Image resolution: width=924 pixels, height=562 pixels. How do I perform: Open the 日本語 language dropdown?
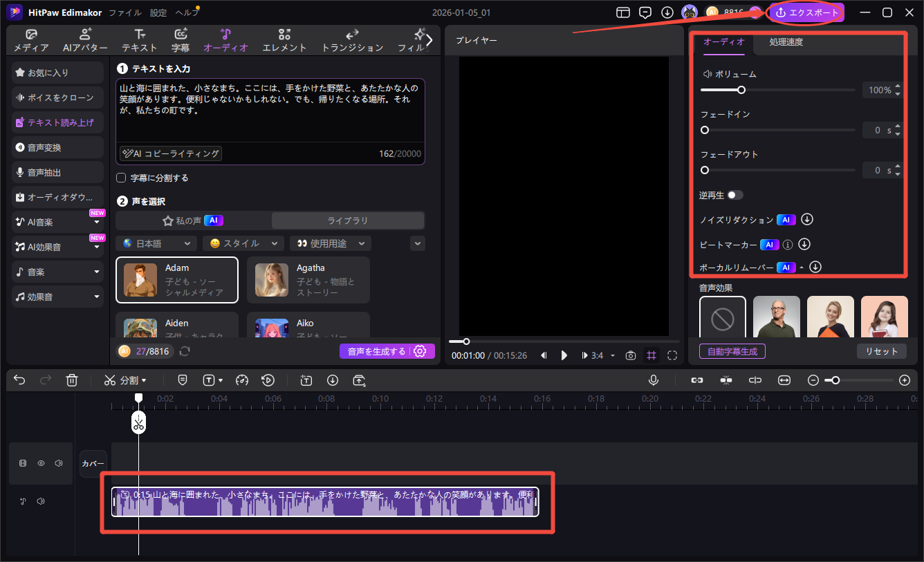pos(156,243)
